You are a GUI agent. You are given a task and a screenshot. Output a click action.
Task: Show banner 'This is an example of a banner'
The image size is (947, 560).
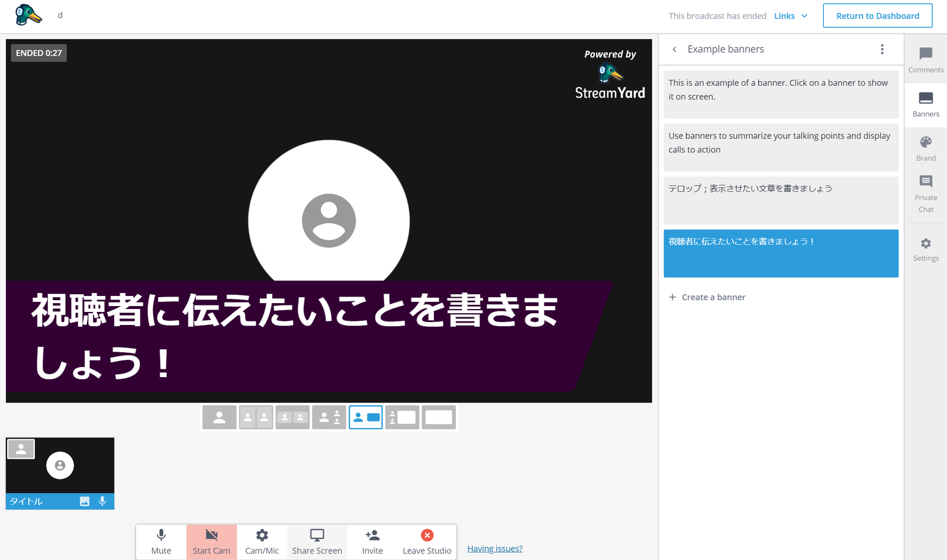coord(781,94)
